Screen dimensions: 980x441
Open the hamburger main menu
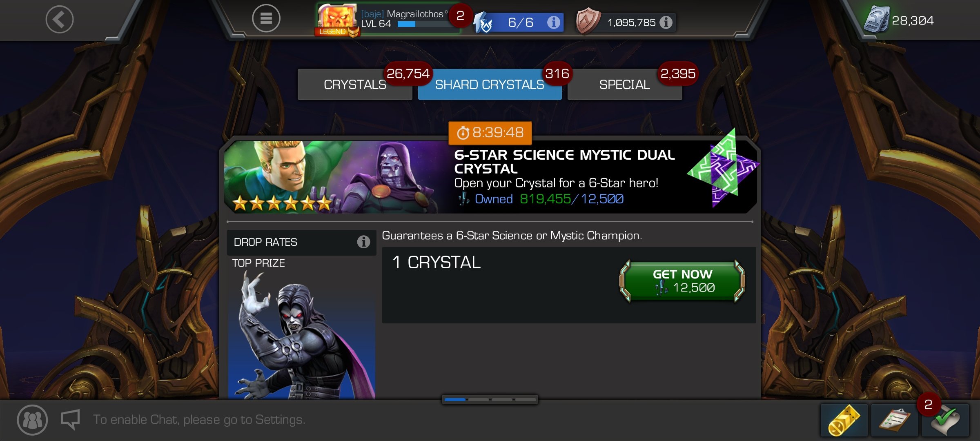266,18
